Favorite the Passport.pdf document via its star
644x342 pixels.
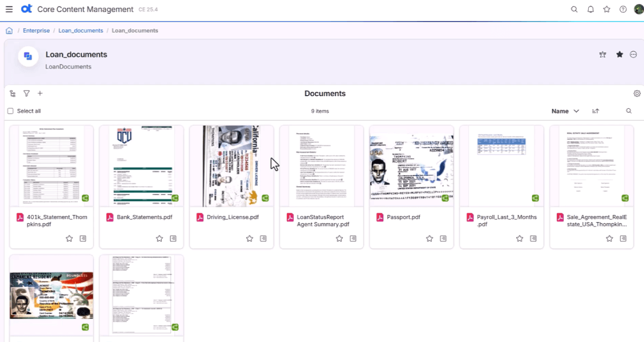coord(429,238)
